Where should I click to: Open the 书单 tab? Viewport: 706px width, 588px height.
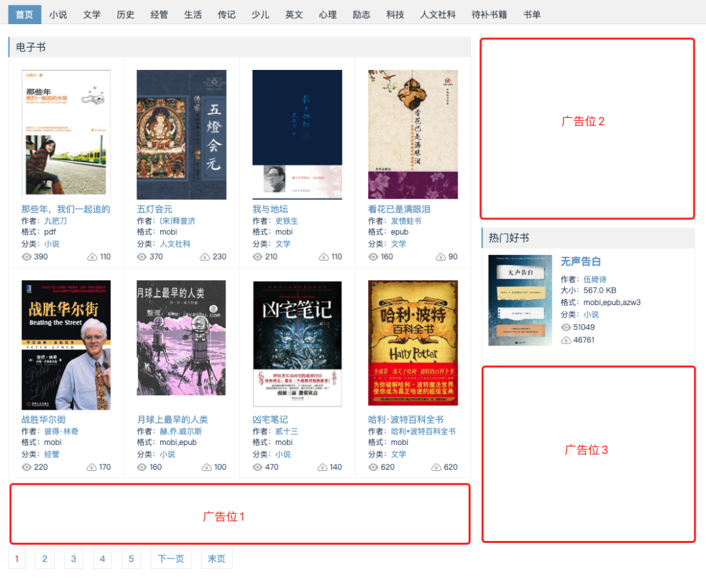pos(532,14)
